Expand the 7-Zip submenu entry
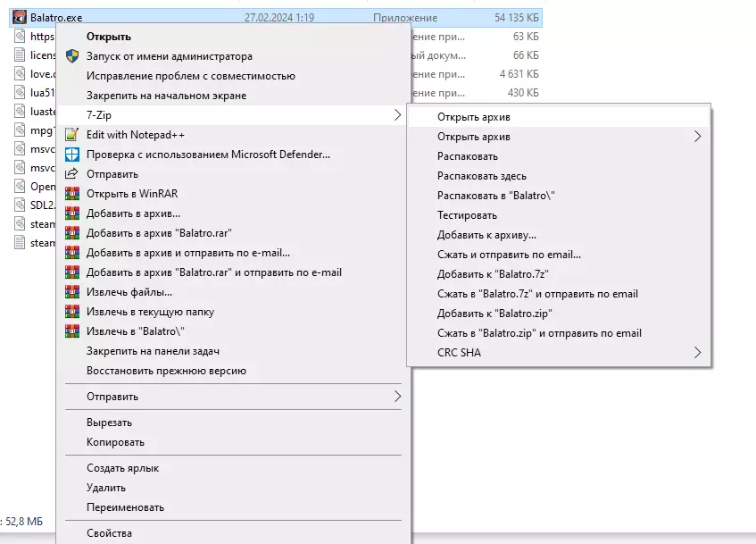756x544 pixels. click(233, 115)
